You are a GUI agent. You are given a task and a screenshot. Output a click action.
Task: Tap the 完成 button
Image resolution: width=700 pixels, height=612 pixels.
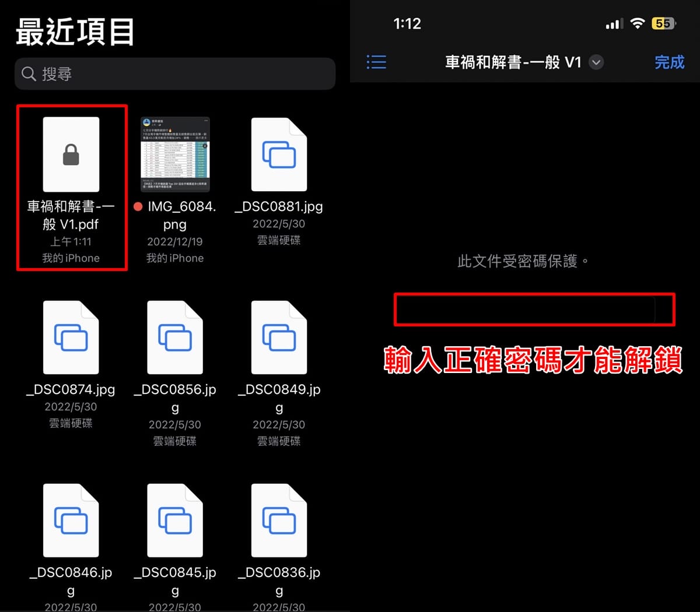(669, 62)
